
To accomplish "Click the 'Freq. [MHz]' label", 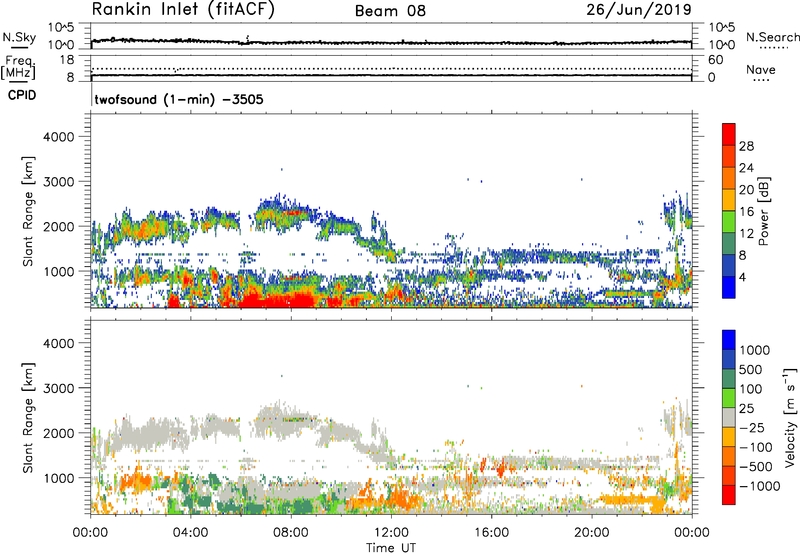I will 18,68.
